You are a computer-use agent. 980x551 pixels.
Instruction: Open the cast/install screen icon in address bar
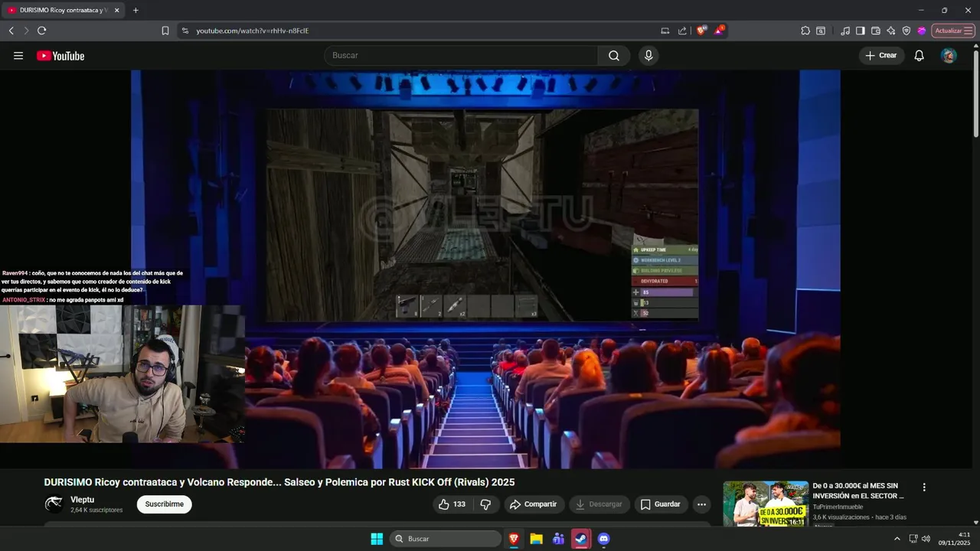coord(665,31)
